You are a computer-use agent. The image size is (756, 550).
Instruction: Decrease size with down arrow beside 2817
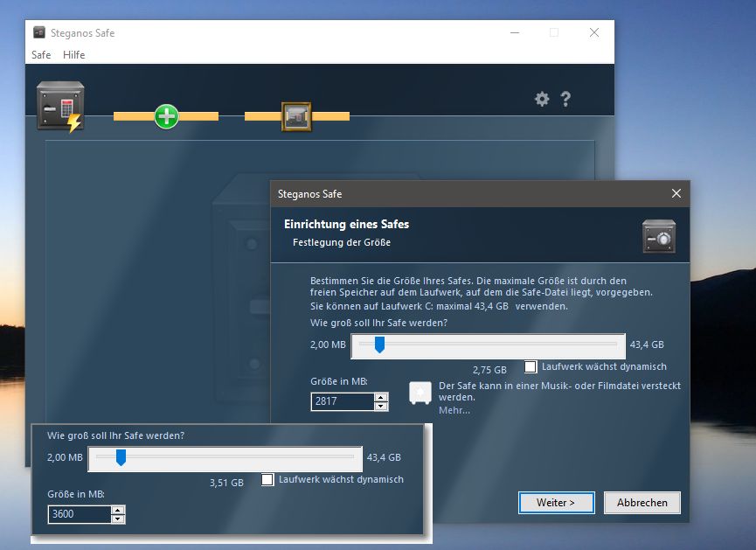pos(381,407)
